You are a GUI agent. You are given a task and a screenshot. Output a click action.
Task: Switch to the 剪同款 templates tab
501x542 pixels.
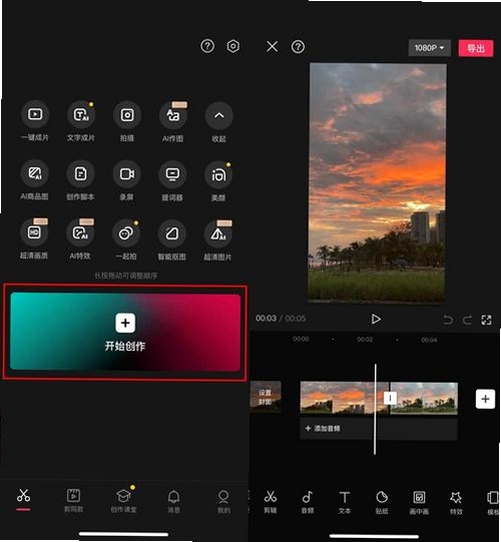(74, 501)
